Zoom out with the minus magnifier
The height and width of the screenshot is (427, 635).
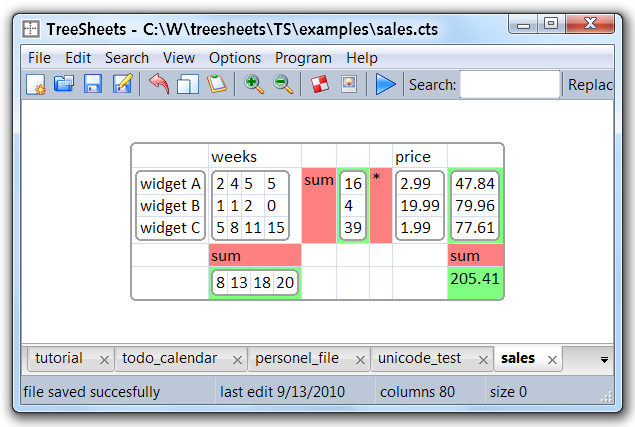pyautogui.click(x=283, y=84)
